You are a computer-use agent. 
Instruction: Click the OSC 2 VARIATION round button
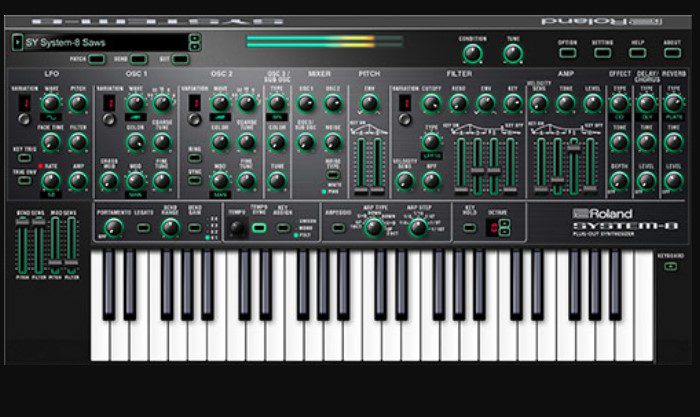click(x=194, y=119)
